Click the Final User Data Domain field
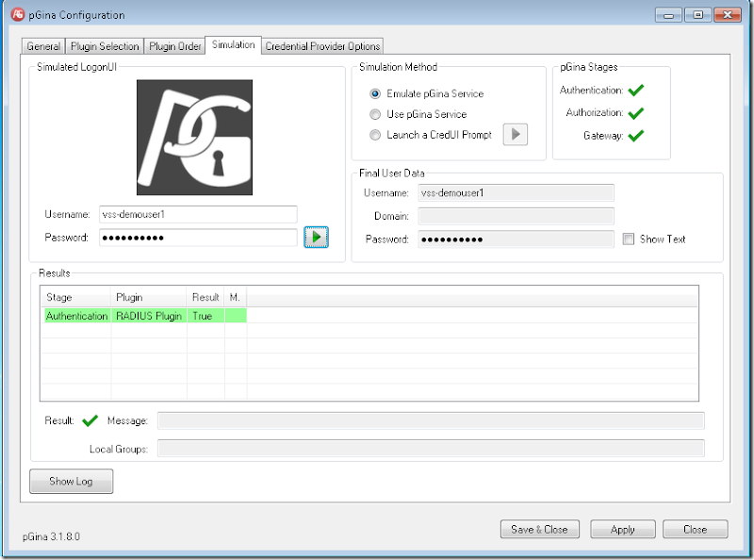 tap(516, 216)
